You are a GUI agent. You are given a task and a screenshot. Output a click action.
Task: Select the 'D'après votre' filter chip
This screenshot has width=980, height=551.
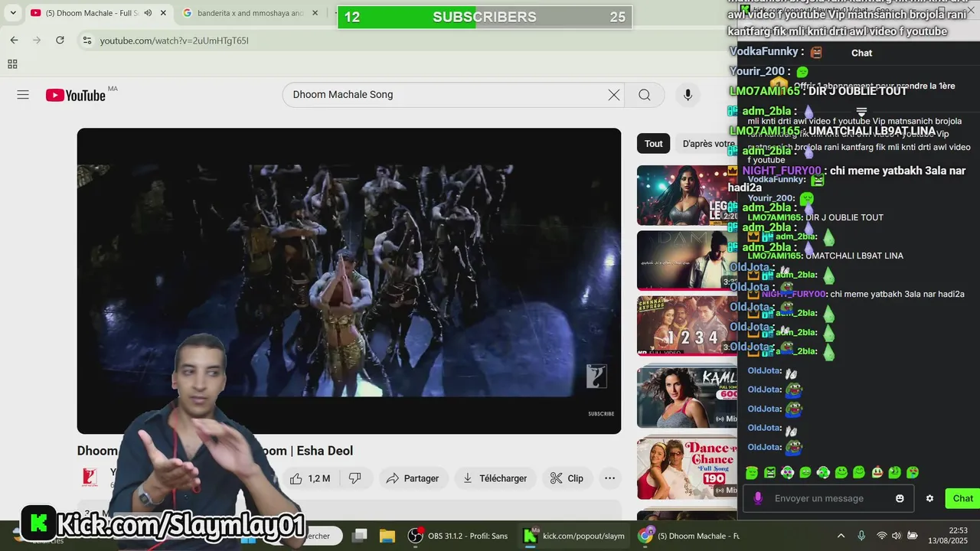pyautogui.click(x=708, y=144)
